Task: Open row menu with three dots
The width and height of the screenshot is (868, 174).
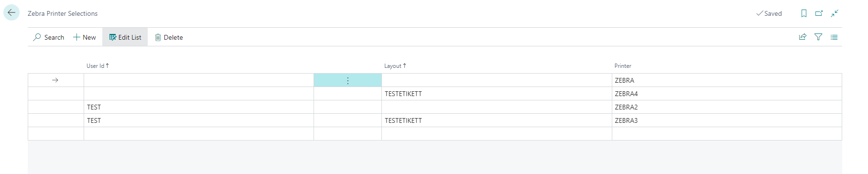Action: point(347,80)
